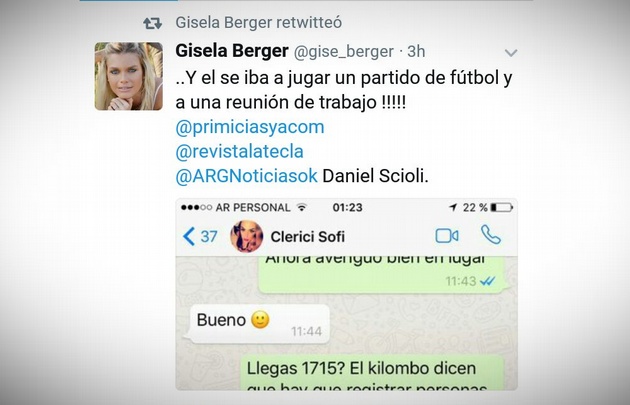This screenshot has height=405, width=630.
Task: Tap the location arrow status icon
Action: coord(453,207)
